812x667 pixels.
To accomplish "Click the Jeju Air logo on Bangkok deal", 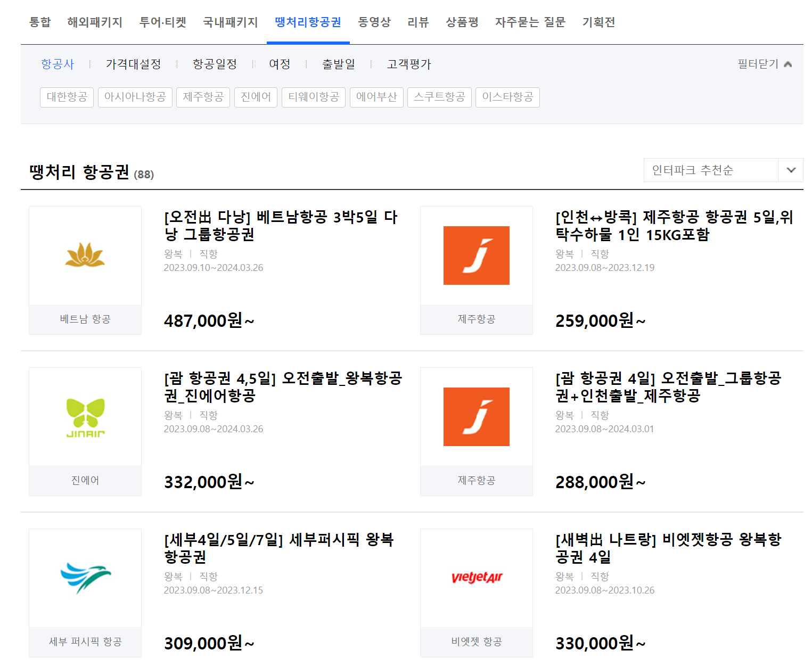I will (x=476, y=255).
